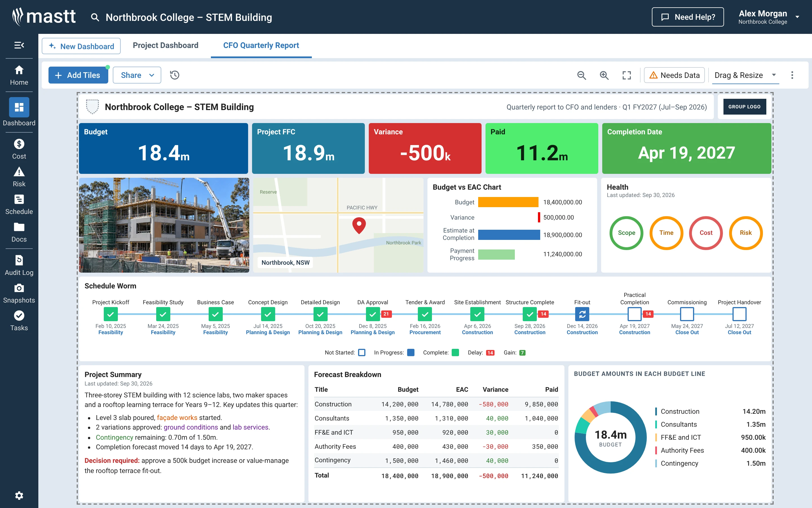Image resolution: width=812 pixels, height=508 pixels.
Task: Click Needs Data warning button
Action: (674, 75)
